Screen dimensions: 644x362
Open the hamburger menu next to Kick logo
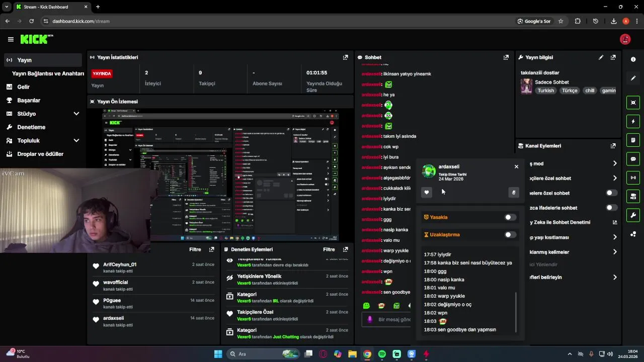click(x=11, y=39)
